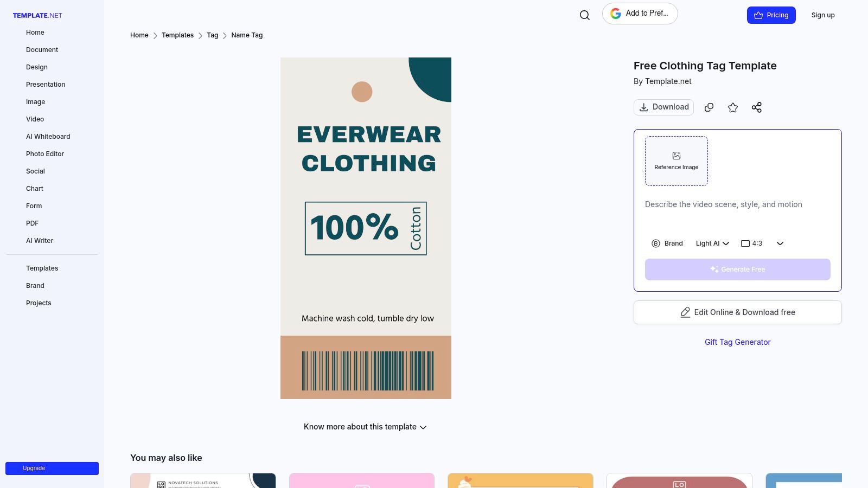Click the Brand icon in generator panel
Screen dimensions: 868x488
pyautogui.click(x=656, y=243)
